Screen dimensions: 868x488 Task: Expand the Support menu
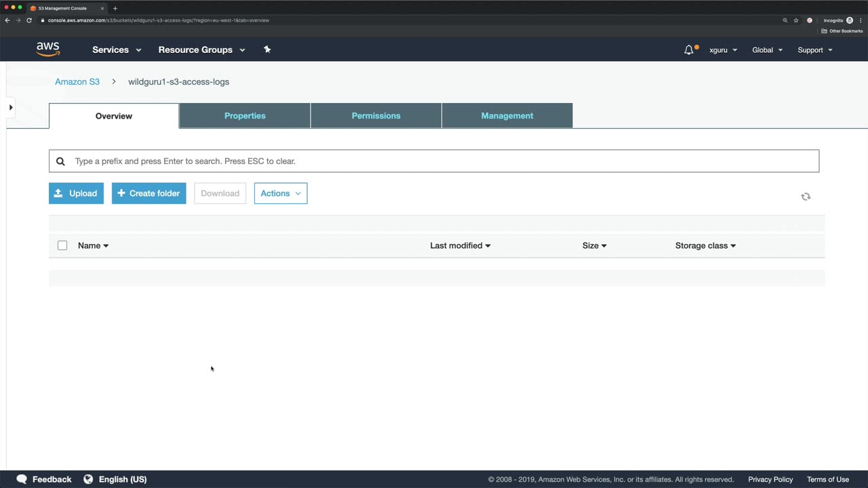pyautogui.click(x=815, y=50)
